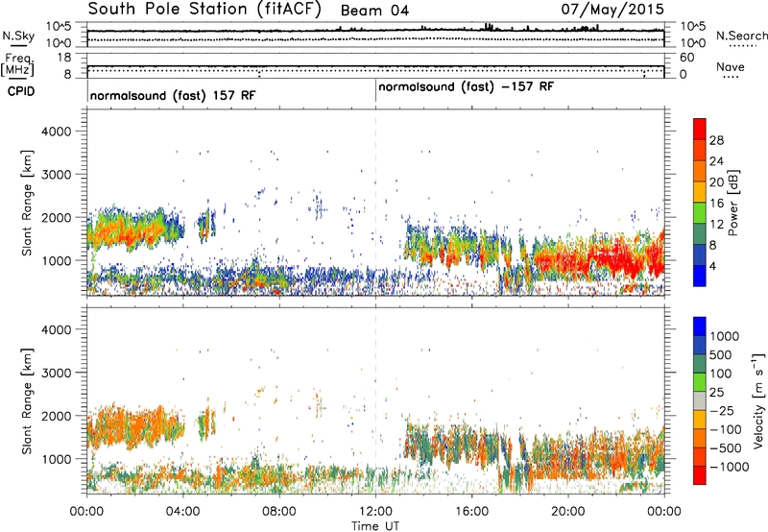Click the '20' tick on Power colorbar
This screenshot has width=768, height=532.
pyautogui.click(x=716, y=182)
